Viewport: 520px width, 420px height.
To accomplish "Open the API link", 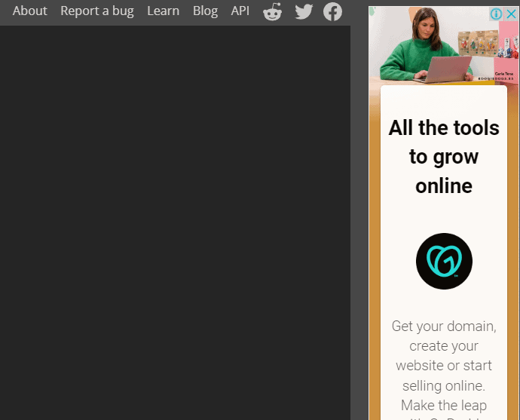I will [x=240, y=11].
